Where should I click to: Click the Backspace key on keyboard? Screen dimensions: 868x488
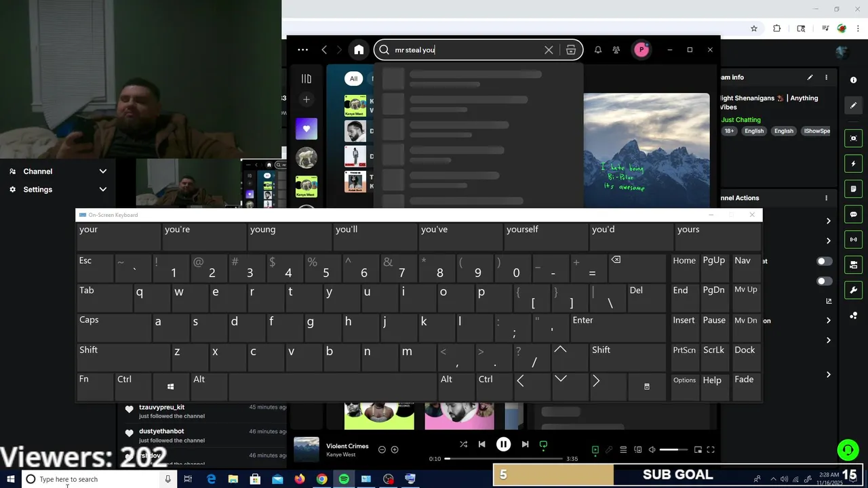[x=637, y=268]
